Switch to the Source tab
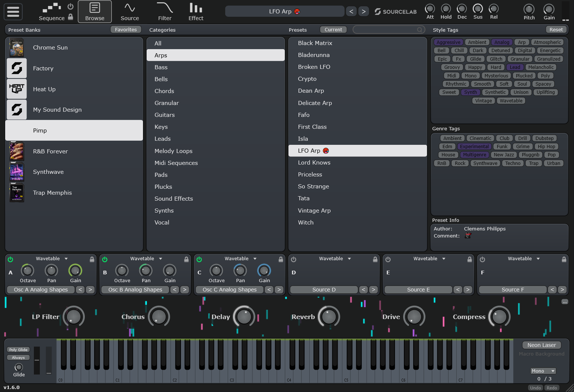Viewport: 574px width, 392px height. pos(130,12)
